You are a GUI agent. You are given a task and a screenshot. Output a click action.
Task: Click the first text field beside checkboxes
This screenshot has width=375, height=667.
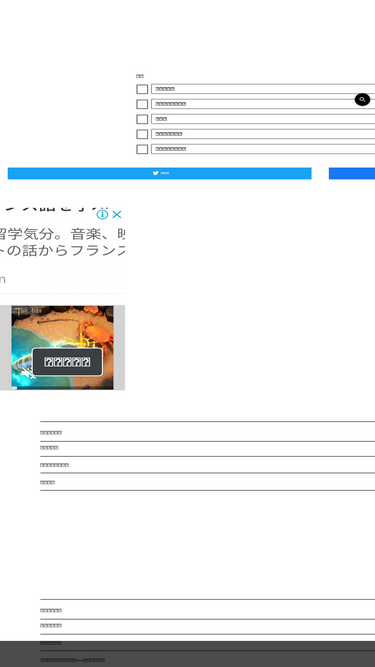click(263, 89)
